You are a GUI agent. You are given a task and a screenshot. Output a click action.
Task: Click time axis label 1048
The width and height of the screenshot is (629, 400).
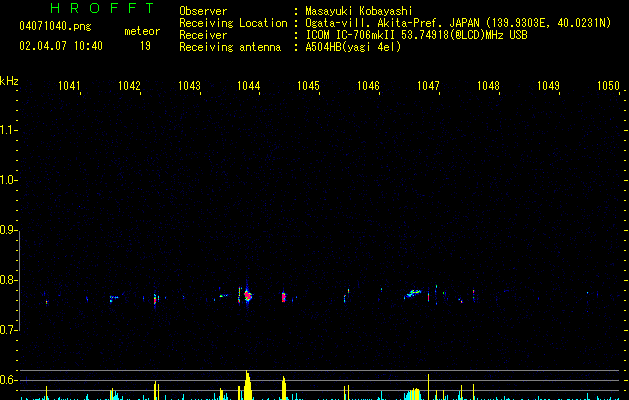488,86
